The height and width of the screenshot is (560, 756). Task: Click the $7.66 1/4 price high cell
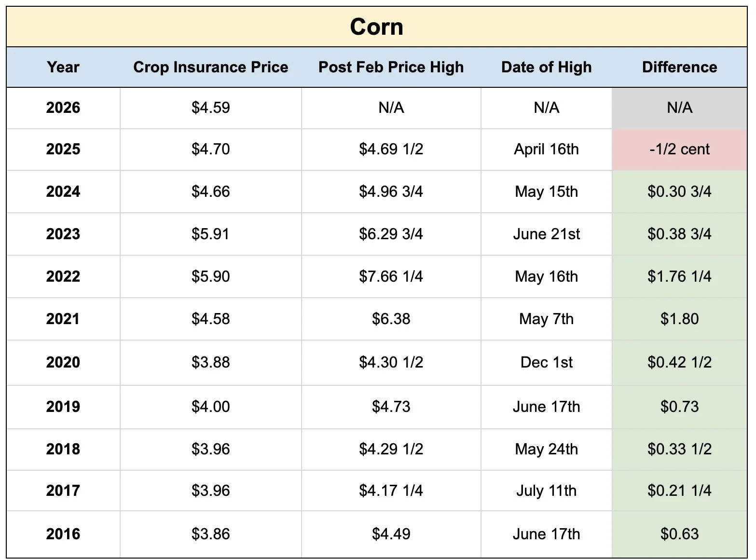391,276
